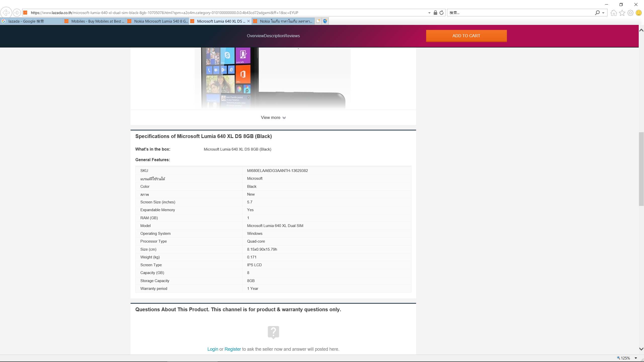
Task: Click the address bar URL field
Action: pyautogui.click(x=226, y=13)
